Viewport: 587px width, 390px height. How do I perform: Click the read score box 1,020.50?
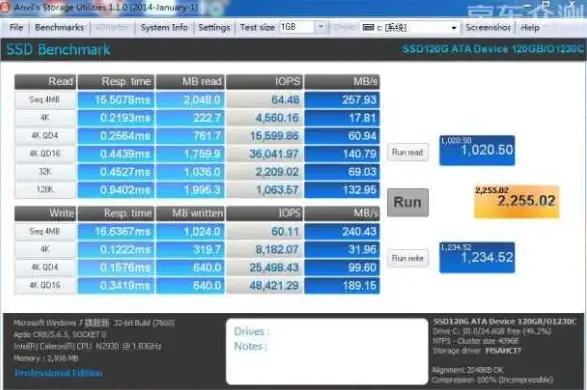pos(477,150)
